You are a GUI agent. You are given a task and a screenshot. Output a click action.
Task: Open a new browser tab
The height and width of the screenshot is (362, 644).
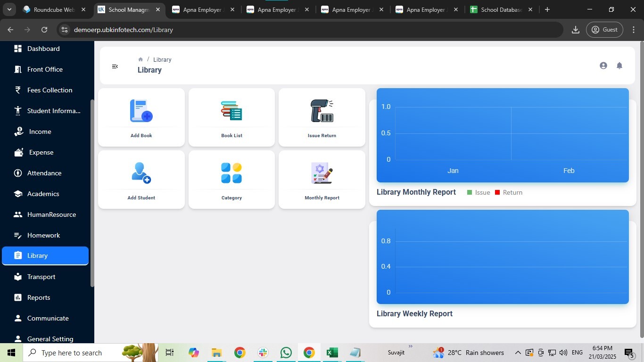click(547, 9)
